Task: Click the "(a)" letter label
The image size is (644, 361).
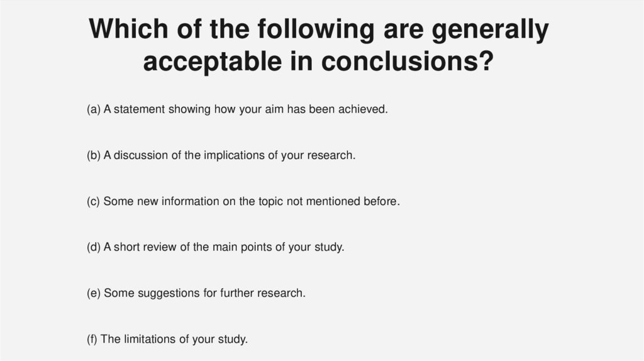Action: coord(93,109)
